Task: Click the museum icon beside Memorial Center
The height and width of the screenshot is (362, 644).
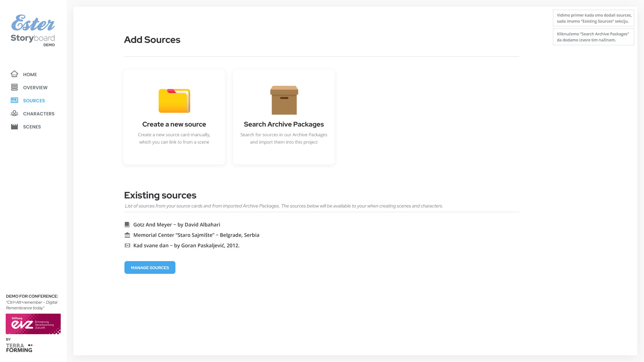Action: coord(127,235)
